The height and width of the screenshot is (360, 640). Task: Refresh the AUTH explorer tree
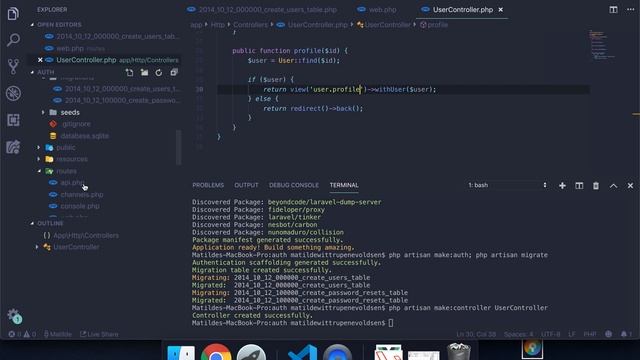pyautogui.click(x=159, y=73)
